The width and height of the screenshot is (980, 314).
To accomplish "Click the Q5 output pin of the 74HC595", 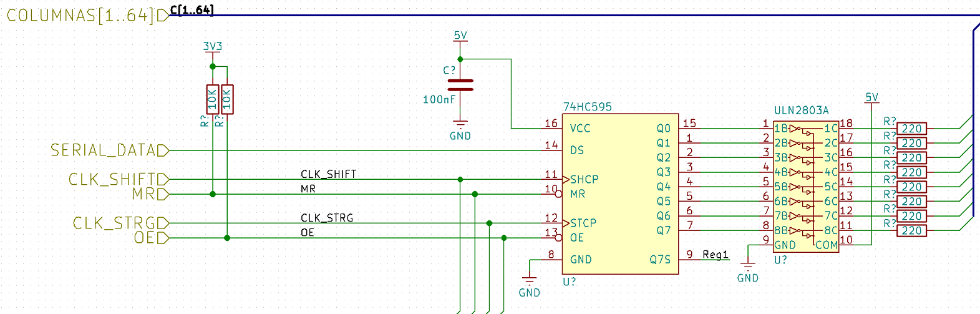I will point(664,202).
